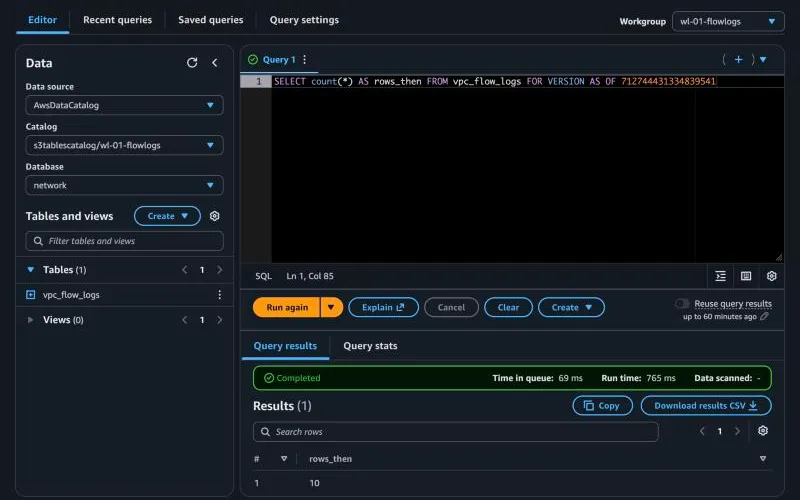This screenshot has height=500, width=800.
Task: Open Run again options arrow
Action: click(x=332, y=307)
